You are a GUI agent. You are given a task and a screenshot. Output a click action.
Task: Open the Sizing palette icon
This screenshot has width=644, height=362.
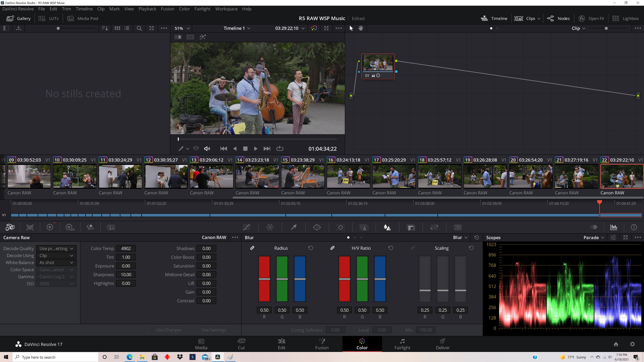(x=434, y=227)
